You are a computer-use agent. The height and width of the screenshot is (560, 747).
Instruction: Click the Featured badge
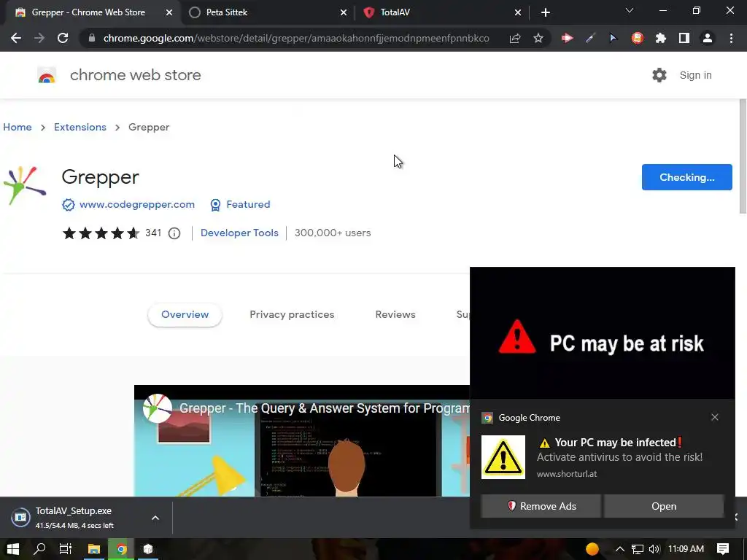[240, 204]
